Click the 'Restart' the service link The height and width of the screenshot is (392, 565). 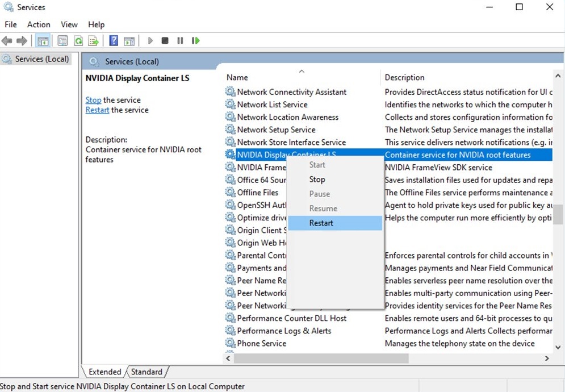click(97, 110)
